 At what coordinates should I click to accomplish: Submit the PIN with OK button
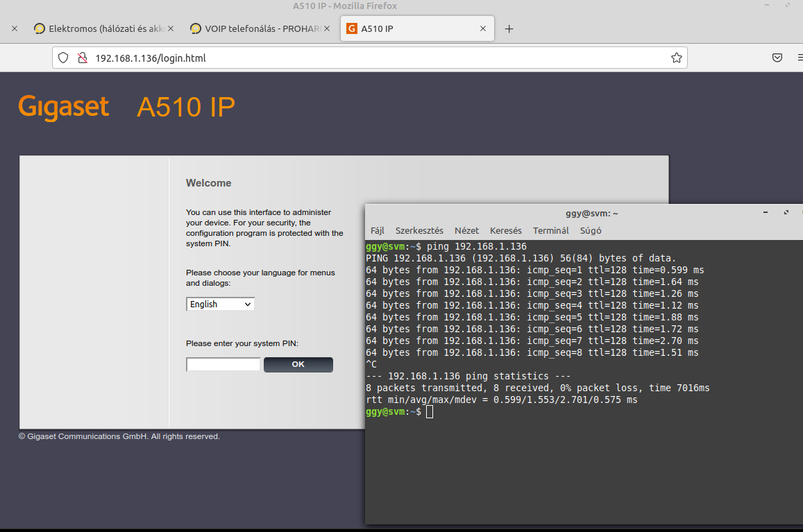[298, 365]
